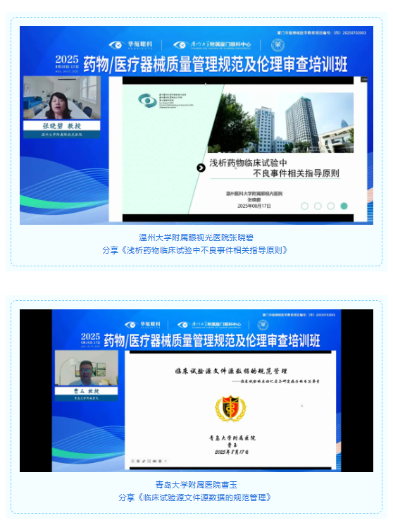Viewport: 393px width, 532px height.
Task: Select the third empty circle indicator on the slide
Action: point(331,206)
